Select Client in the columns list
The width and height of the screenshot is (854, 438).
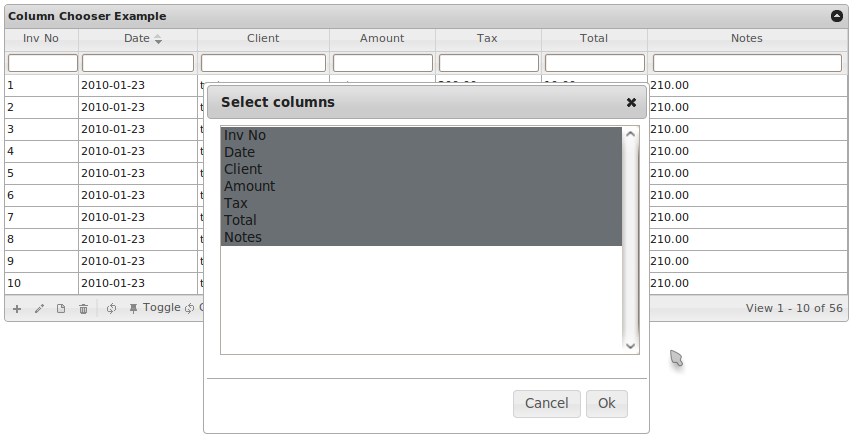tap(243, 169)
